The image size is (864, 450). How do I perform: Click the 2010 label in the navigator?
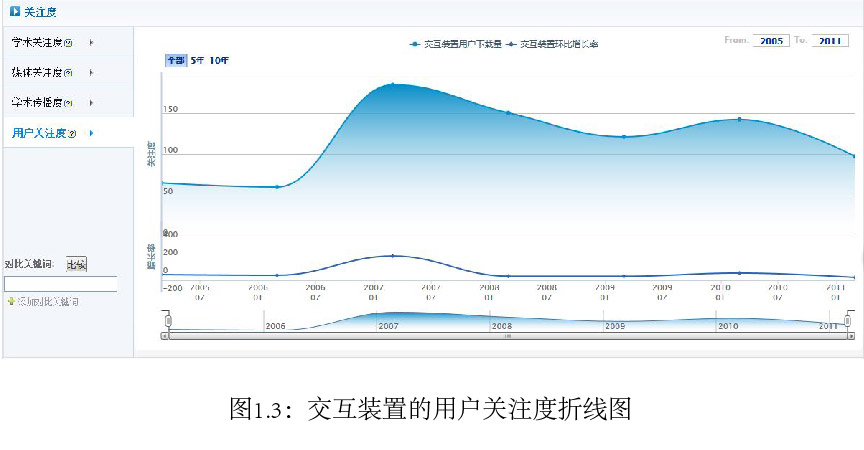point(728,326)
